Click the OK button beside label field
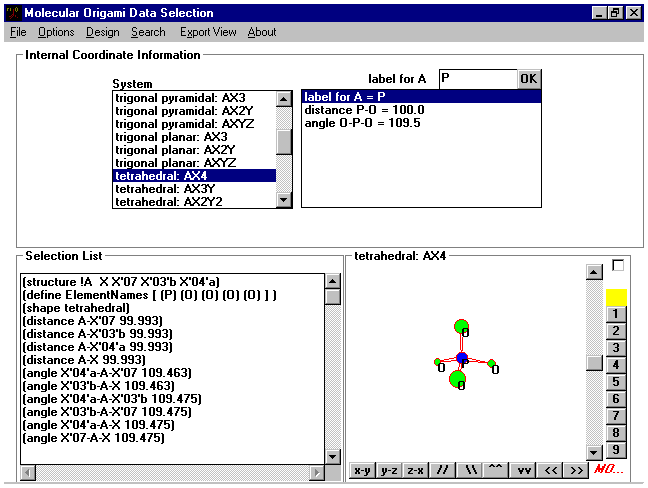Viewport: 648px width, 488px height. 528,79
